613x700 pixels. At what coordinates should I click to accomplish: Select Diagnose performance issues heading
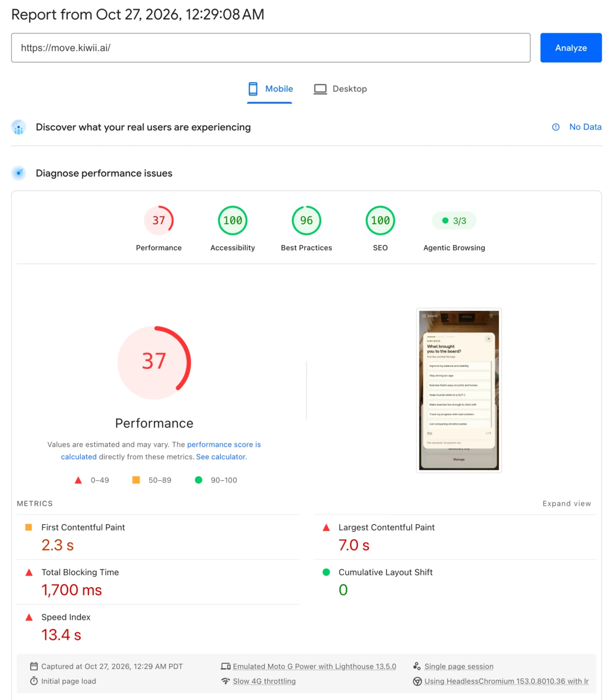(x=104, y=173)
